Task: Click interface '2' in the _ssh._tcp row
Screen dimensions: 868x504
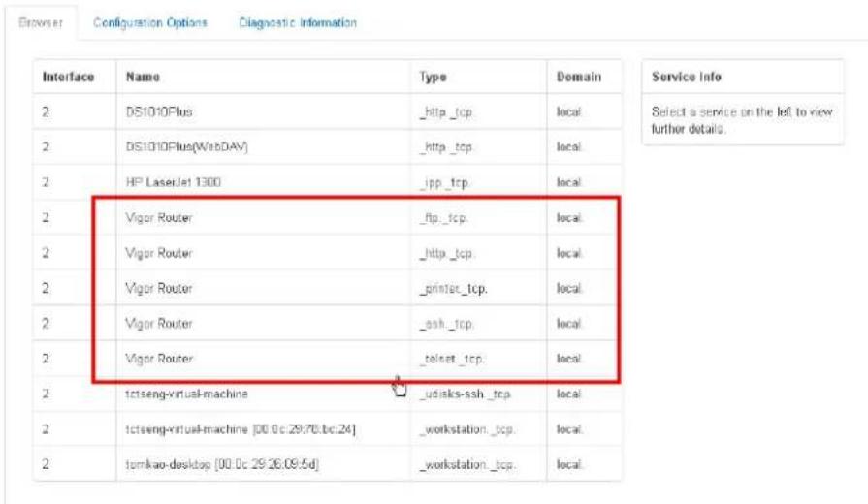Action: point(46,324)
